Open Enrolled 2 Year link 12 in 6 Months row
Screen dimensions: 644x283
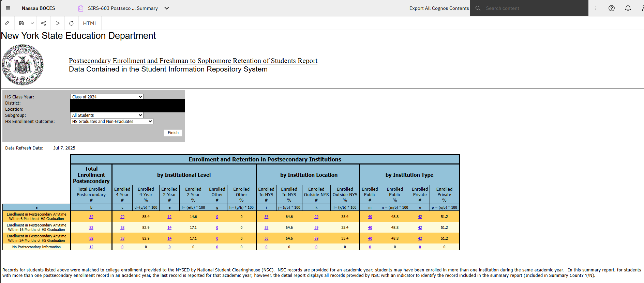169,217
